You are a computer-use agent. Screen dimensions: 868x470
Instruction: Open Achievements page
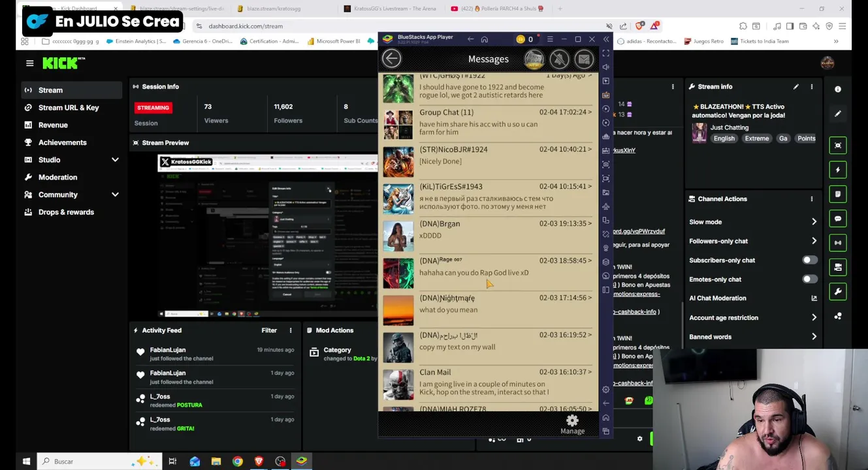(62, 142)
